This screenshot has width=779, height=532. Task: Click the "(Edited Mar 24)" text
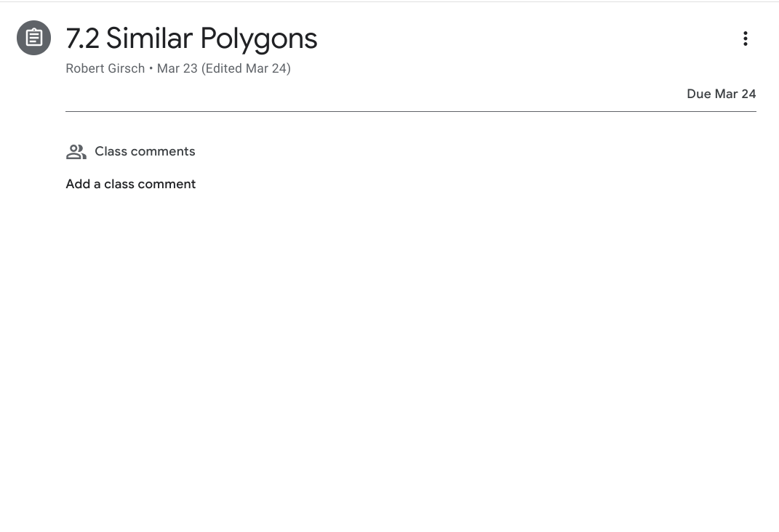(246, 69)
